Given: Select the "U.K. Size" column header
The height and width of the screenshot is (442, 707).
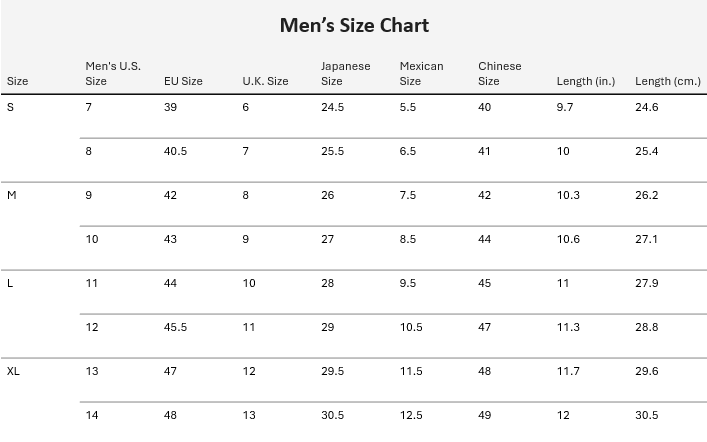Looking at the screenshot, I should (x=265, y=81).
